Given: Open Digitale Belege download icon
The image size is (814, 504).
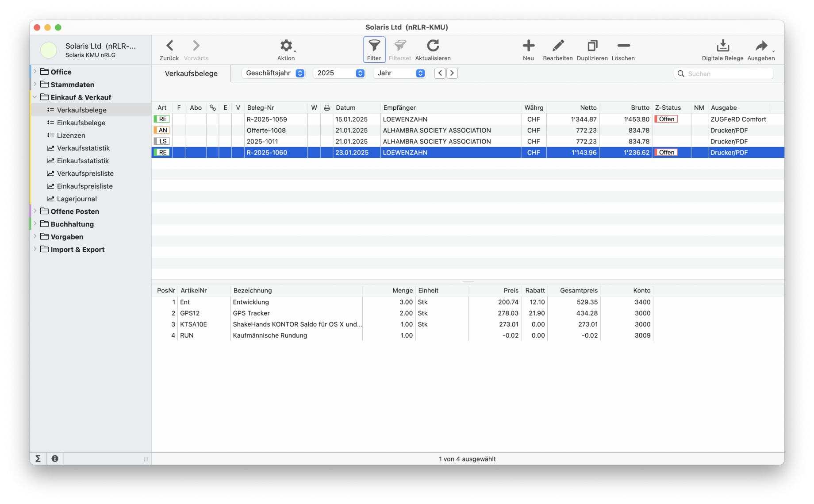Looking at the screenshot, I should [x=722, y=46].
